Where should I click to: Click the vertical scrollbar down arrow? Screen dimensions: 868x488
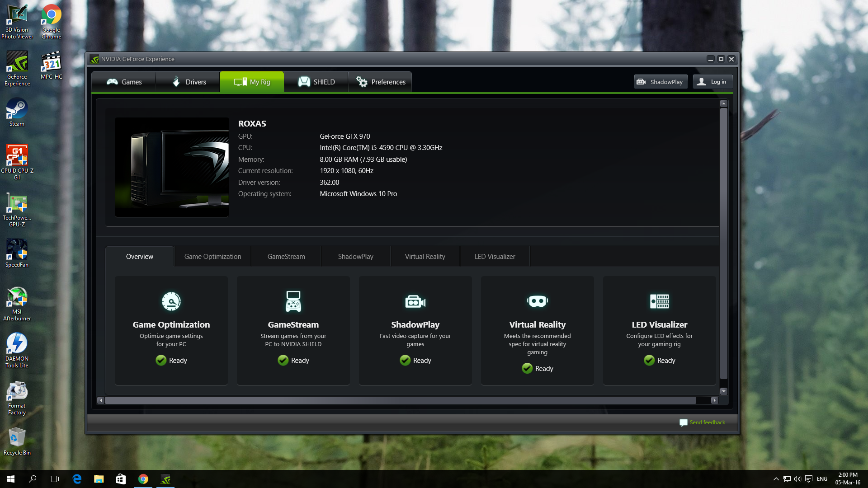coord(724,391)
